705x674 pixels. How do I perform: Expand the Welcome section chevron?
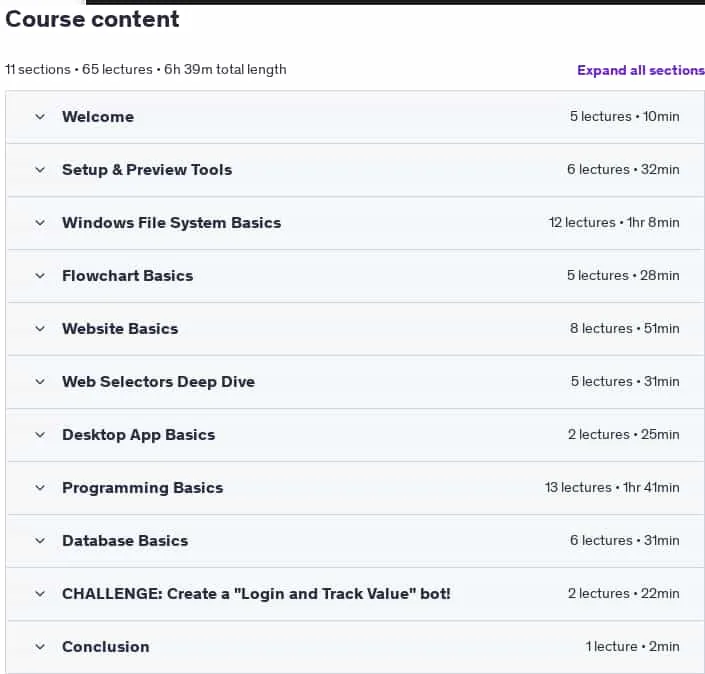pos(40,117)
